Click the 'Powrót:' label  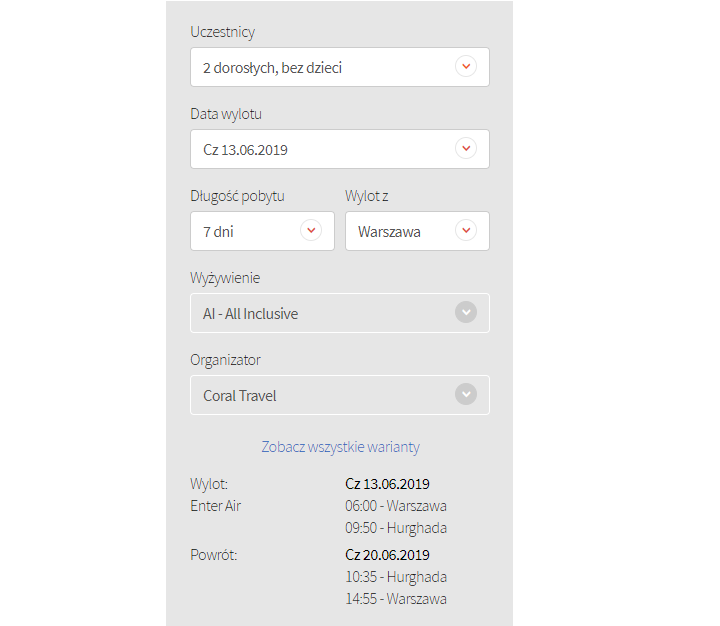[x=214, y=555]
